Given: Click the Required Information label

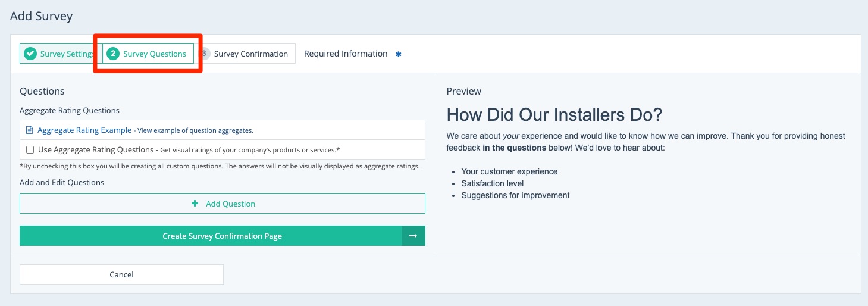Looking at the screenshot, I should [x=346, y=54].
